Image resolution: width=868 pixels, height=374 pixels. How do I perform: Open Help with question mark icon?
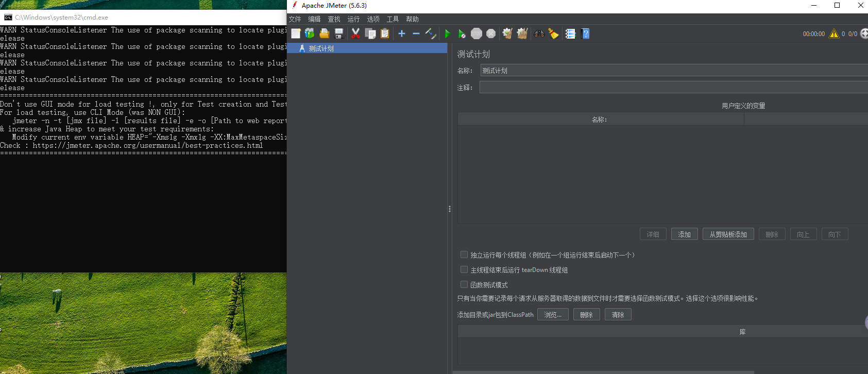point(585,33)
